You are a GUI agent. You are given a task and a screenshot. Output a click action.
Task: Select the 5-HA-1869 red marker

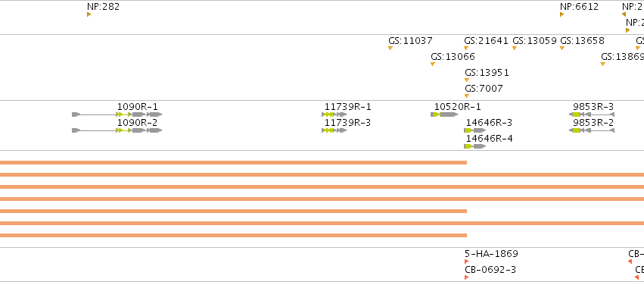click(467, 262)
